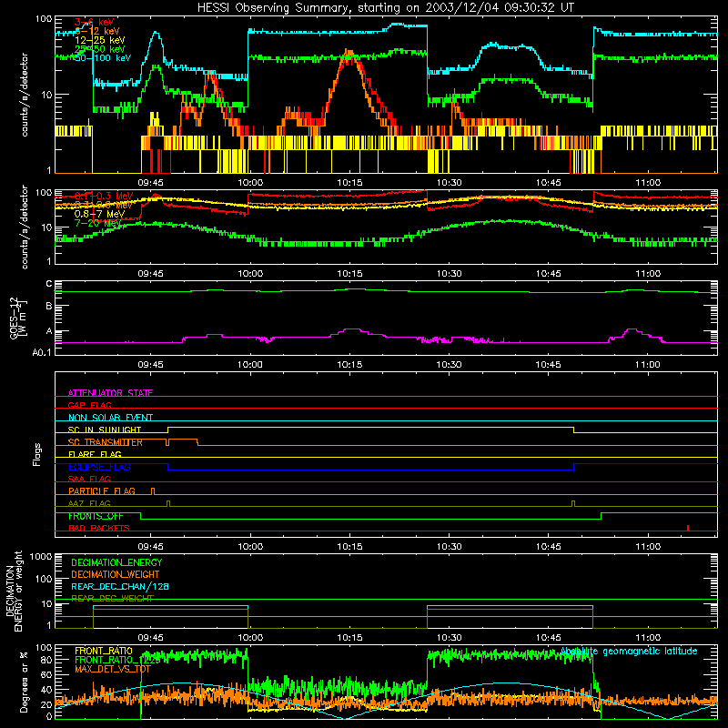728x728 pixels.
Task: Click the 'C' class tick on GOES axis
Action: [49, 284]
